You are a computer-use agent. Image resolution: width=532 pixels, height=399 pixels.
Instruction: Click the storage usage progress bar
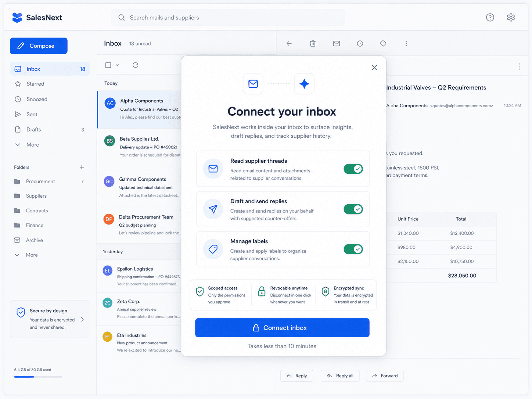click(x=38, y=377)
